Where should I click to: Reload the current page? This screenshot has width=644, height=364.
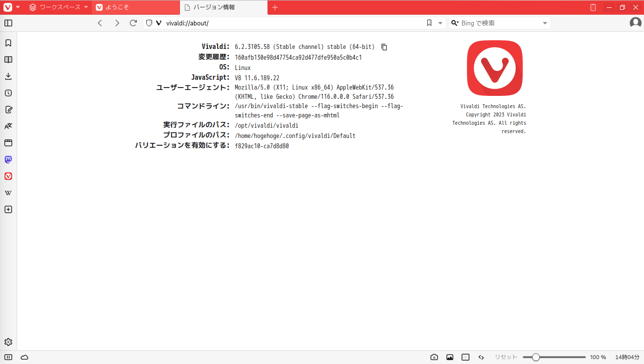pos(133,23)
